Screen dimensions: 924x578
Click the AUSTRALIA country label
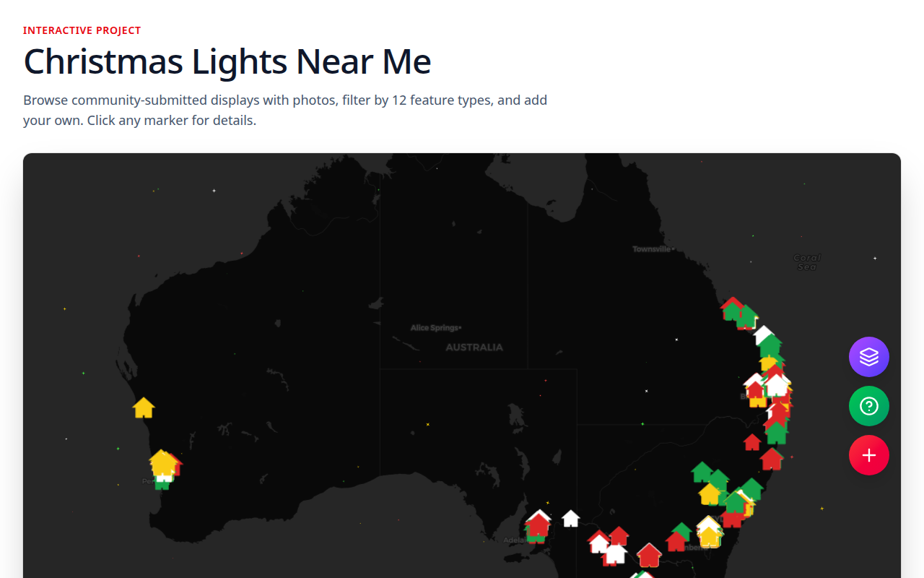pos(474,347)
